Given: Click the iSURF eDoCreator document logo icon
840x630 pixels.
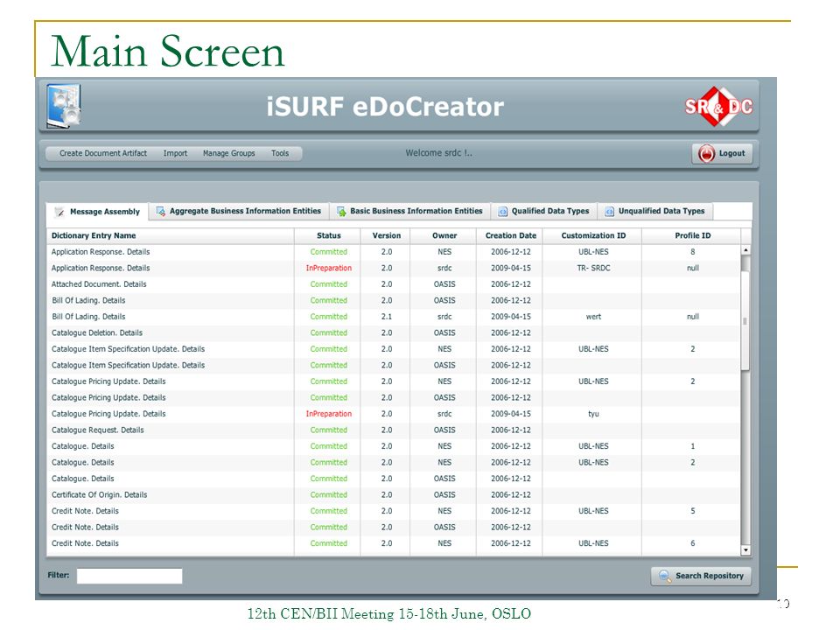Looking at the screenshot, I should click(64, 106).
